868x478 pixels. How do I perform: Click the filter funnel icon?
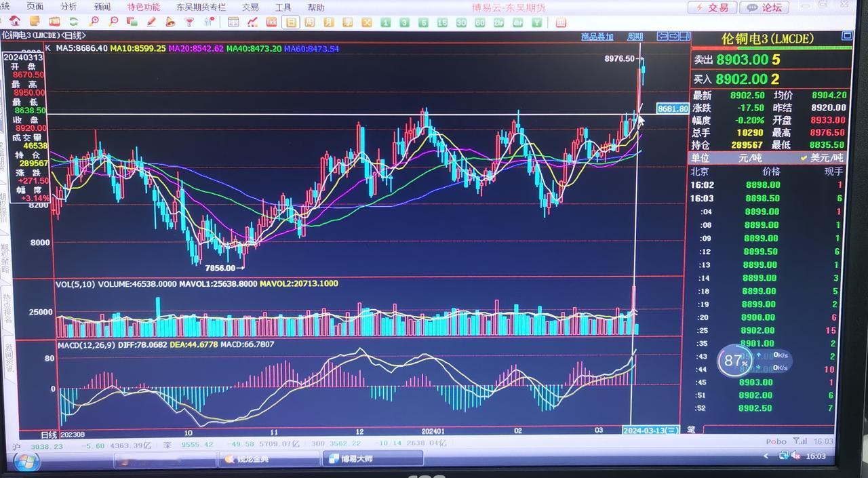(x=189, y=22)
